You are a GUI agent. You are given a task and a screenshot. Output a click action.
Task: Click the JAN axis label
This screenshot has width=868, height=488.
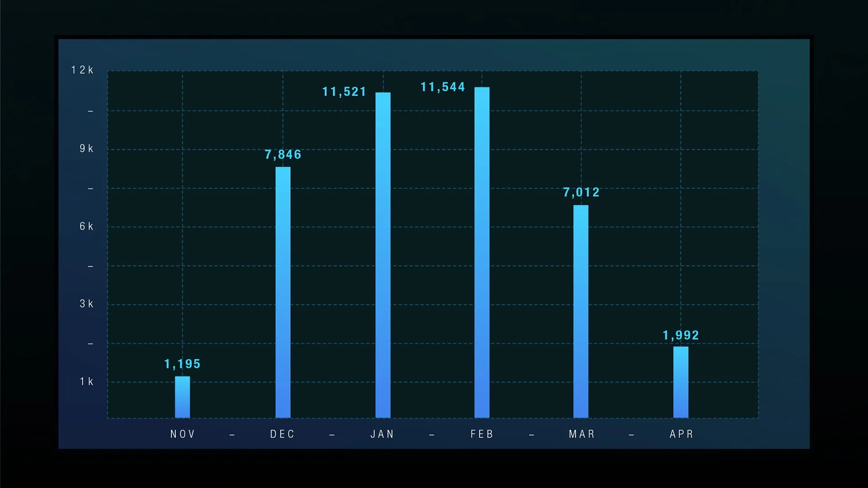pyautogui.click(x=382, y=434)
